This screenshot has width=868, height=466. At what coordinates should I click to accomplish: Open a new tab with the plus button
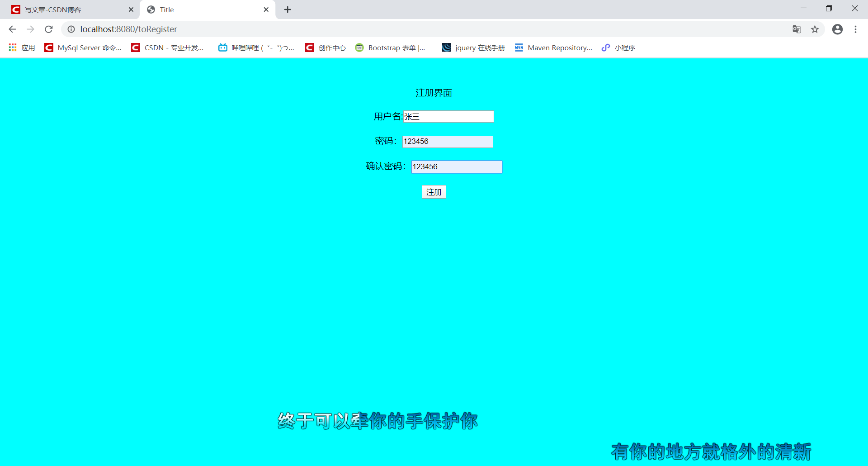coord(288,10)
